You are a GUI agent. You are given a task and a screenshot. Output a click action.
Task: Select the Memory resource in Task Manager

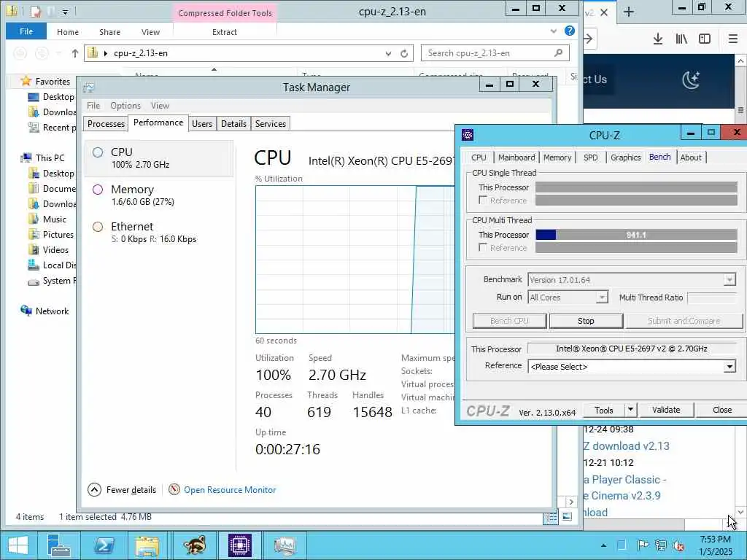[159, 195]
